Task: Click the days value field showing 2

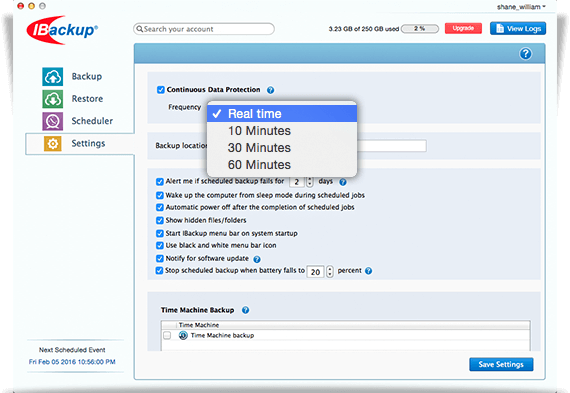Action: point(297,182)
